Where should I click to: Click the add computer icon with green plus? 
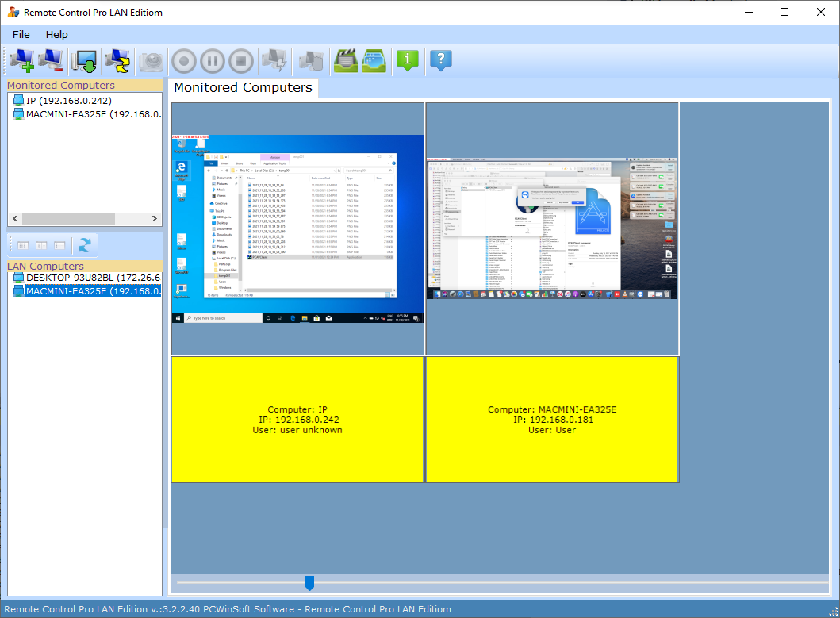point(22,60)
